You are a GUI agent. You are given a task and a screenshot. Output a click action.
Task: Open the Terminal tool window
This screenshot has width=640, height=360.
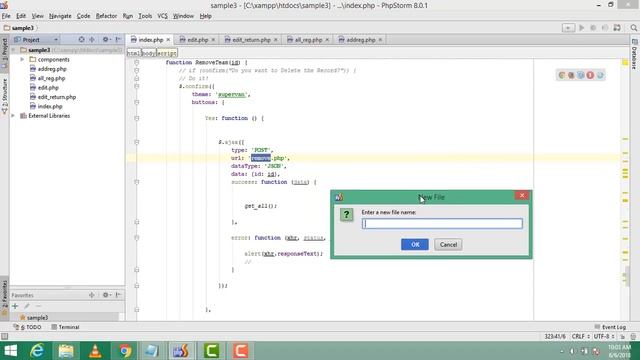click(65, 327)
